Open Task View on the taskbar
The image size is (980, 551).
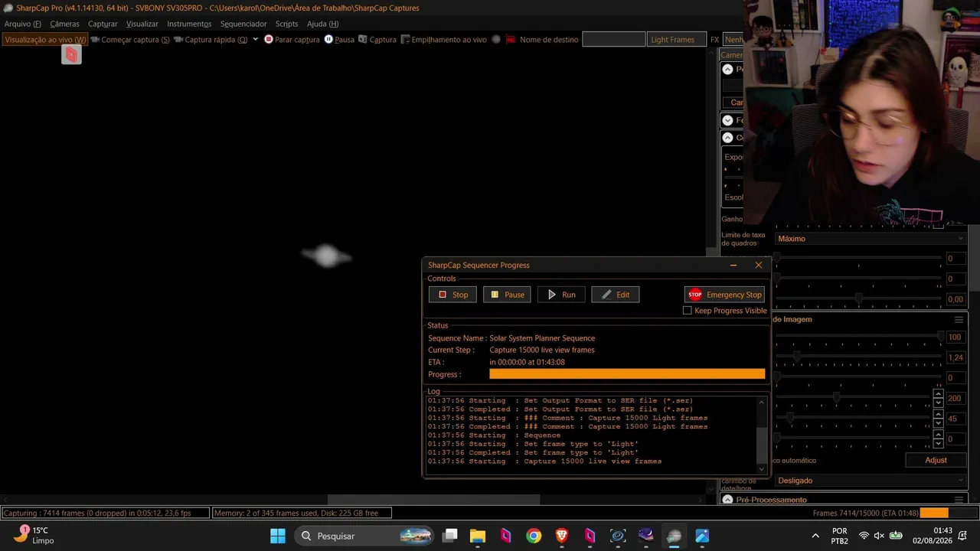pos(450,536)
